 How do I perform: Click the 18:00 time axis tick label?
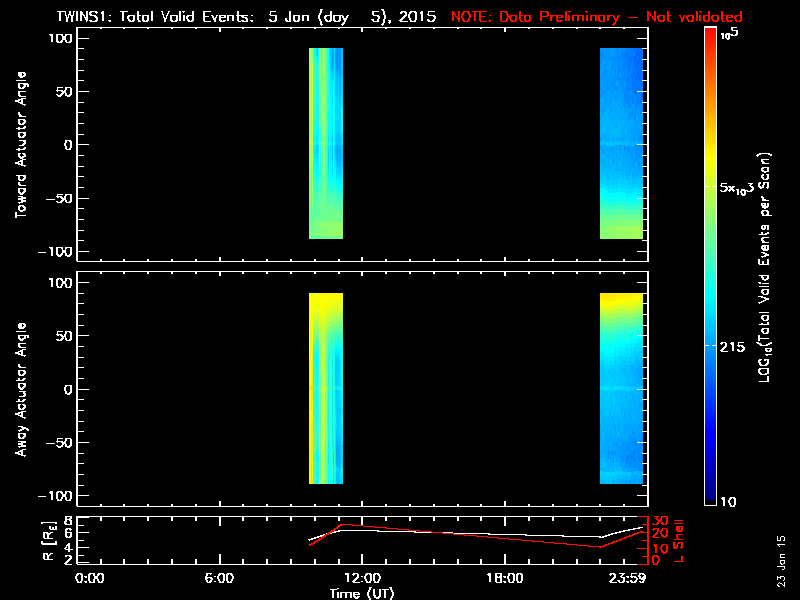[x=504, y=579]
